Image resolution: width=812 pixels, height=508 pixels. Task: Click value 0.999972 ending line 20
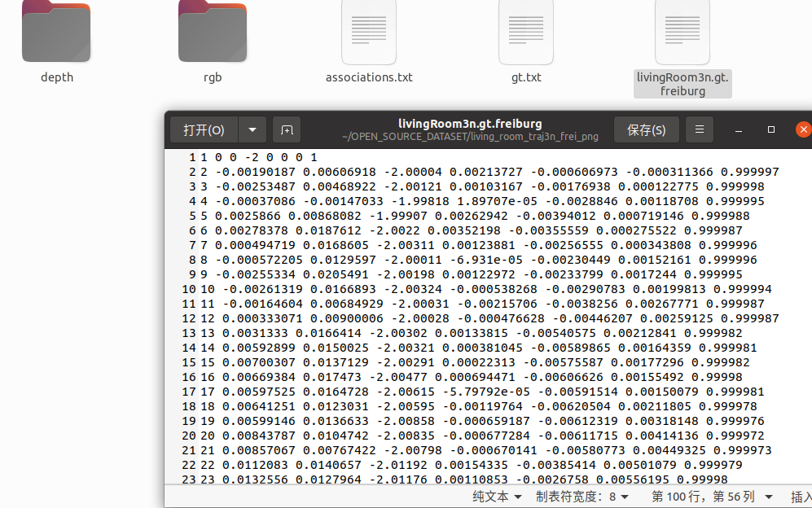click(735, 436)
